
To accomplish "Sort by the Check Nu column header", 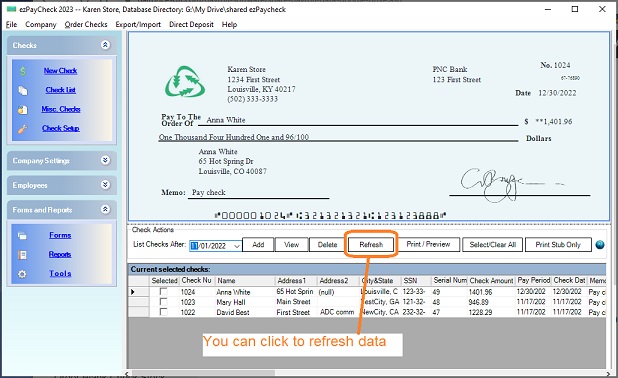I will 196,281.
